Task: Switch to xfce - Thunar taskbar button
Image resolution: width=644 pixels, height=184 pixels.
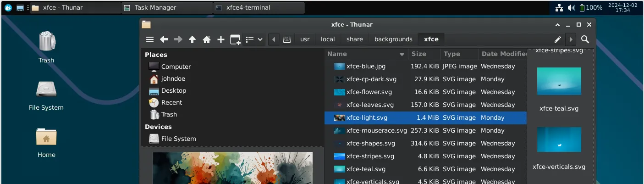Action: coord(76,7)
